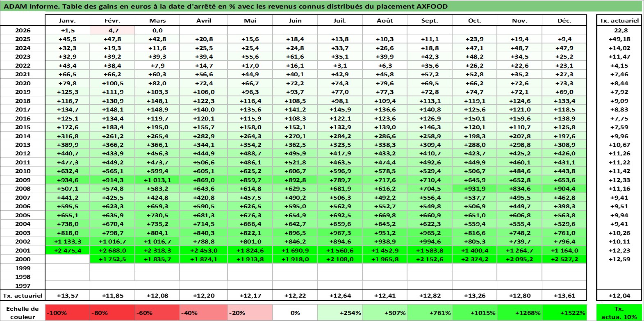This screenshot has height=321, width=644.
Task: Select cell +2 527,2 in 2000 row
Action: click(x=564, y=259)
